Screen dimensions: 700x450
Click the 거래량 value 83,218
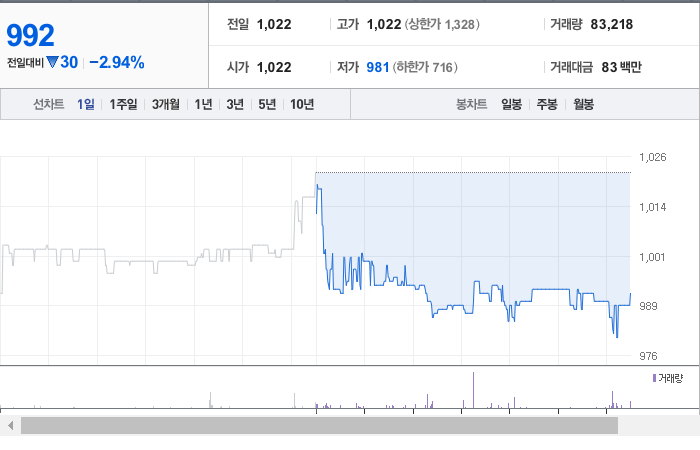click(612, 24)
